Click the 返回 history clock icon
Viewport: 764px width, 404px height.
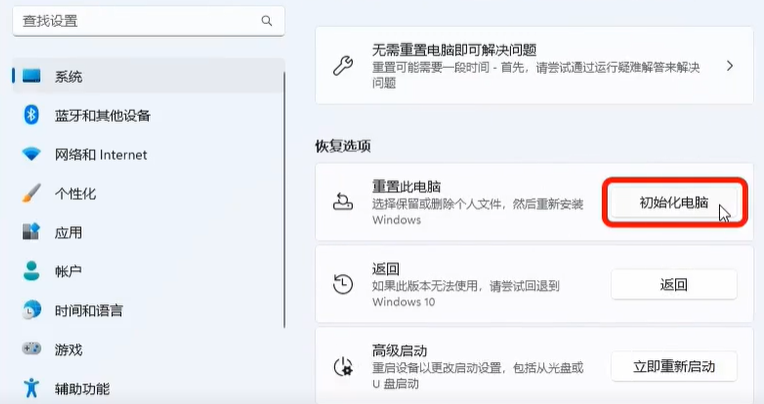343,284
